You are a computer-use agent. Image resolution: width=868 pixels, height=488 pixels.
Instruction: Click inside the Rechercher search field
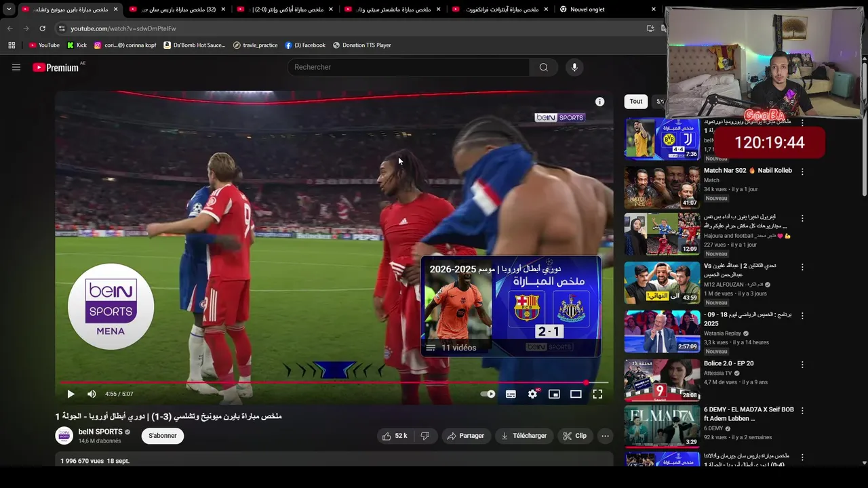(x=408, y=67)
